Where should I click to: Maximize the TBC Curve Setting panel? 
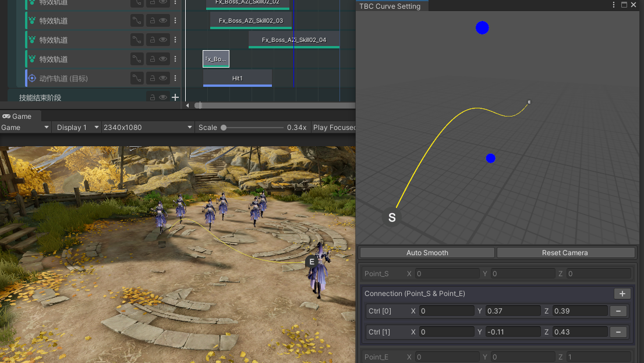(x=624, y=5)
